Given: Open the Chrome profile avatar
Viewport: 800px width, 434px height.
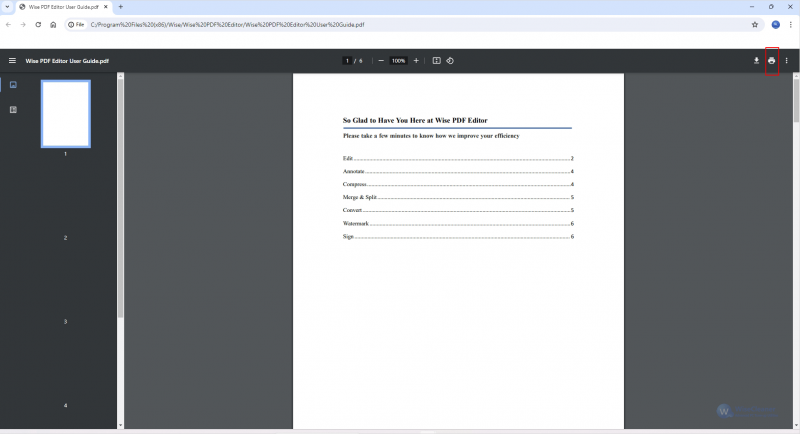Looking at the screenshot, I should 776,24.
